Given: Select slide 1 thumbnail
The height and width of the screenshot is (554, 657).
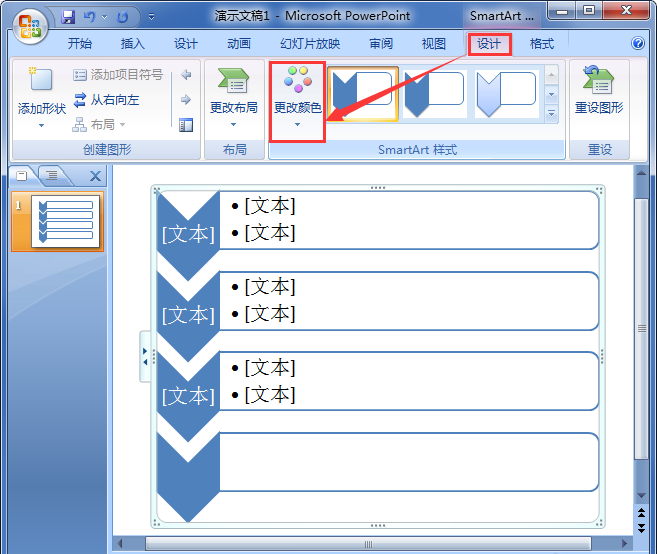Looking at the screenshot, I should click(x=65, y=222).
